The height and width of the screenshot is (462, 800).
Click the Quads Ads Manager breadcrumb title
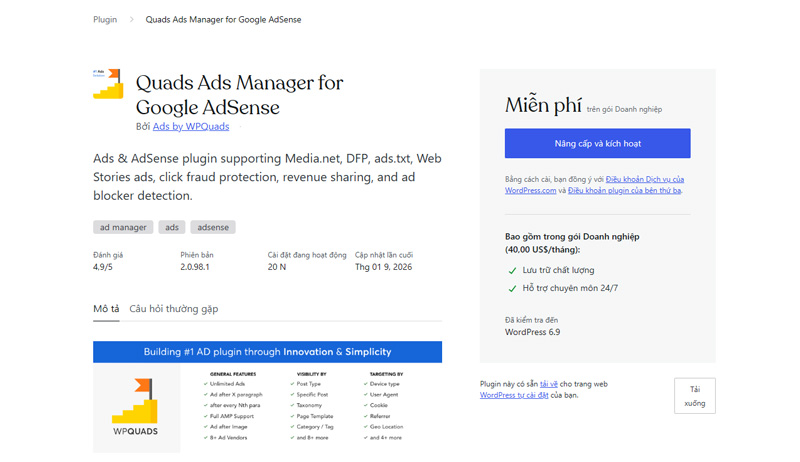tap(223, 20)
